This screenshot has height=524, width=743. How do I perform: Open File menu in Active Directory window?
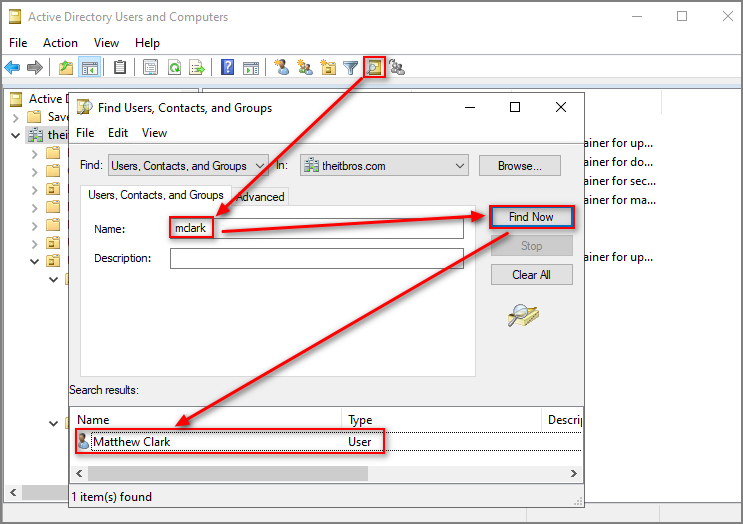pyautogui.click(x=18, y=43)
